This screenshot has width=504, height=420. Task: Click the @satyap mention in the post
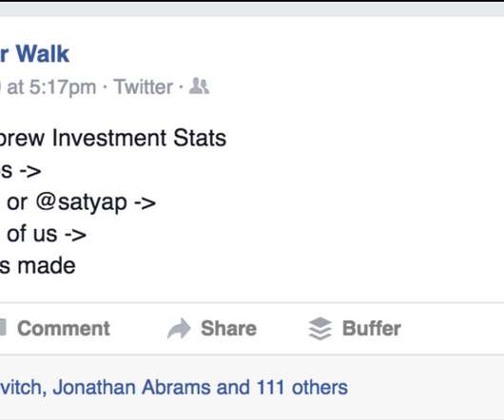82,202
